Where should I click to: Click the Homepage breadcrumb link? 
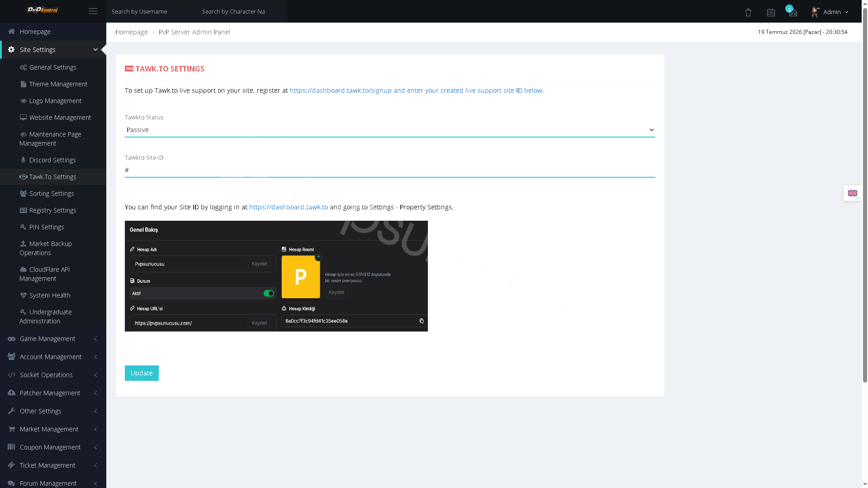[131, 32]
